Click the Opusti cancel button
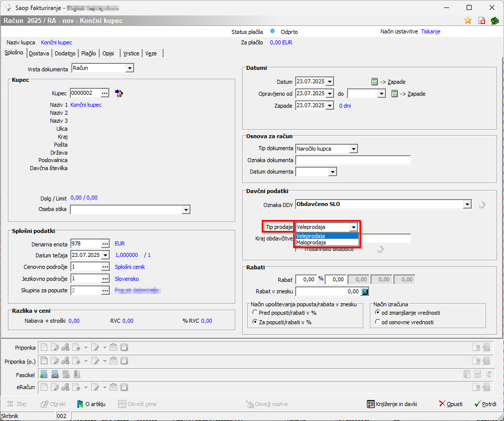Screen dimensions: 504x421 (x=451, y=404)
